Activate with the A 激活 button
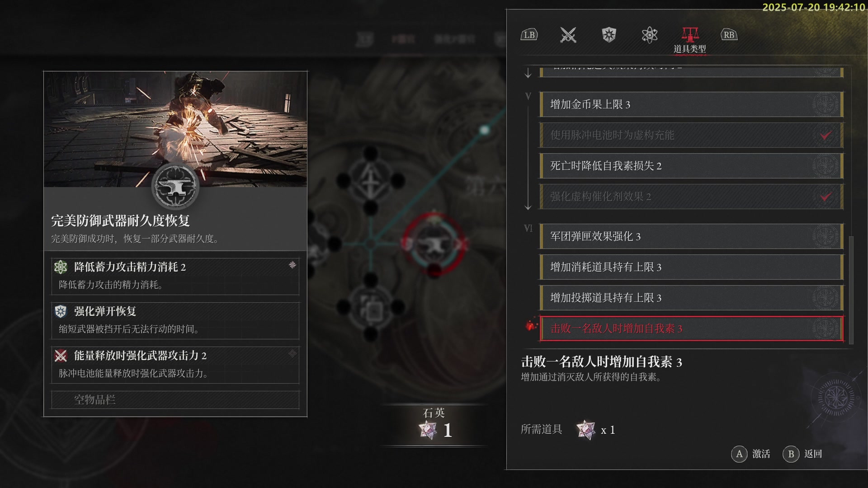 pyautogui.click(x=750, y=454)
